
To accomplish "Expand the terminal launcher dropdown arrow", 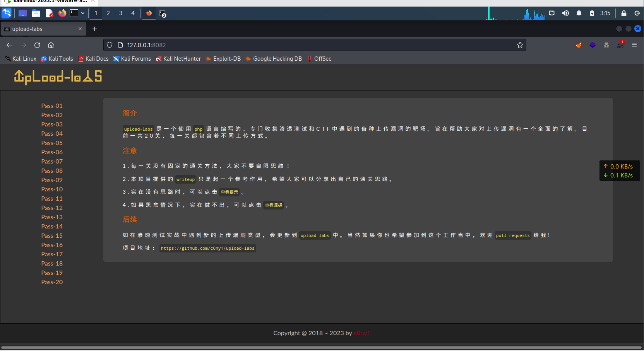I will click(83, 13).
